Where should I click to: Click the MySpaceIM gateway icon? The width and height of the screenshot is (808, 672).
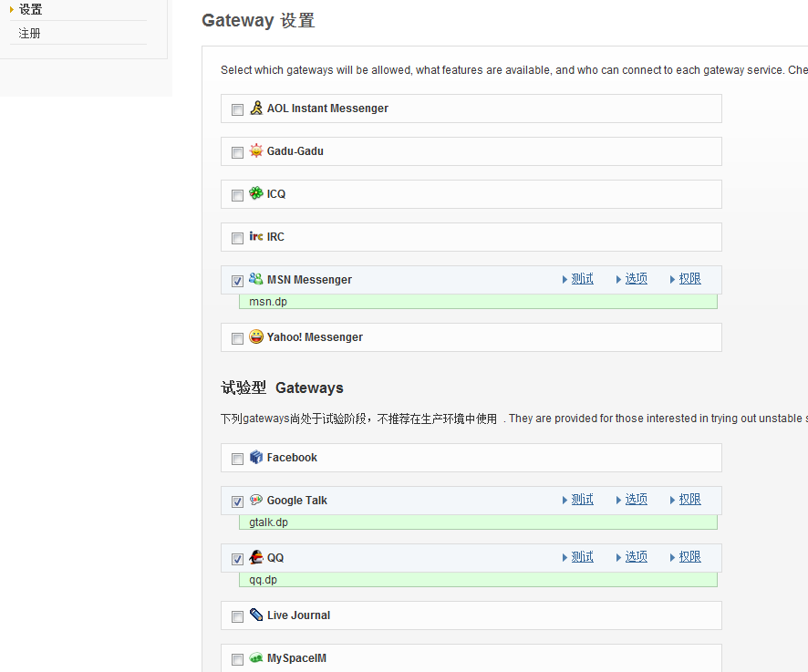point(256,657)
